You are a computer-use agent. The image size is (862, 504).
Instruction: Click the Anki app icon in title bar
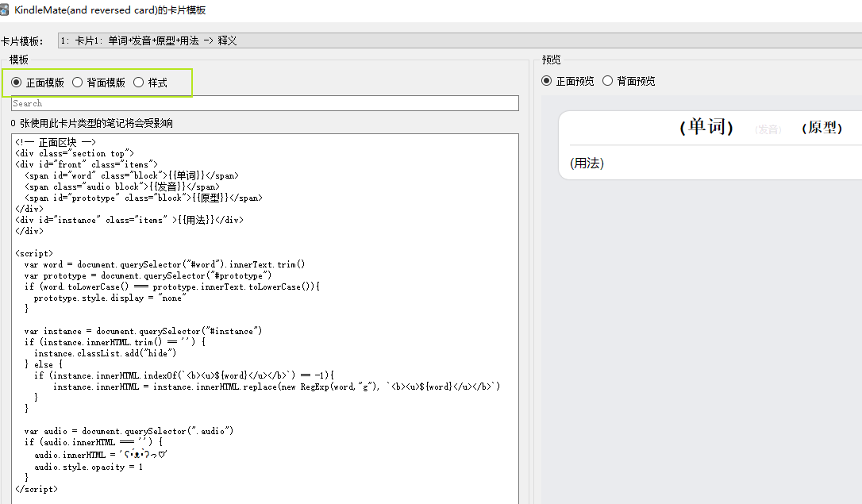5,10
